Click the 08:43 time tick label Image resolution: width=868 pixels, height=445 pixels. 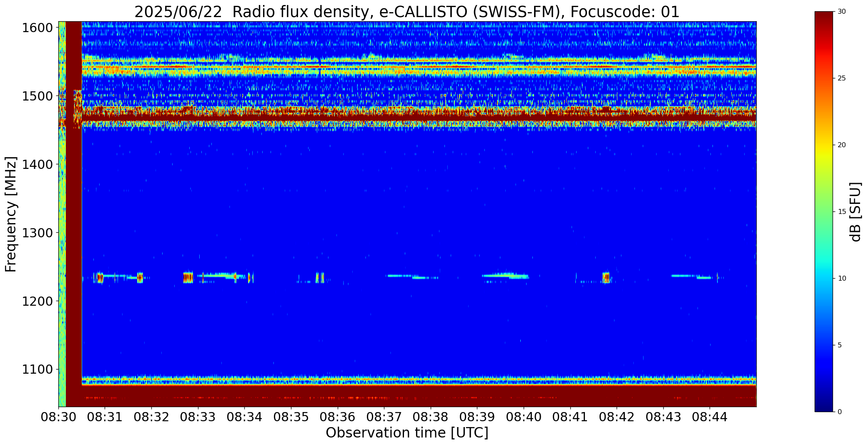(x=663, y=417)
